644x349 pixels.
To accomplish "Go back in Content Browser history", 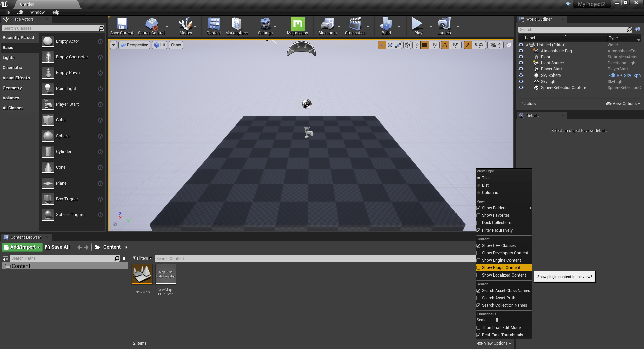I will (x=79, y=247).
